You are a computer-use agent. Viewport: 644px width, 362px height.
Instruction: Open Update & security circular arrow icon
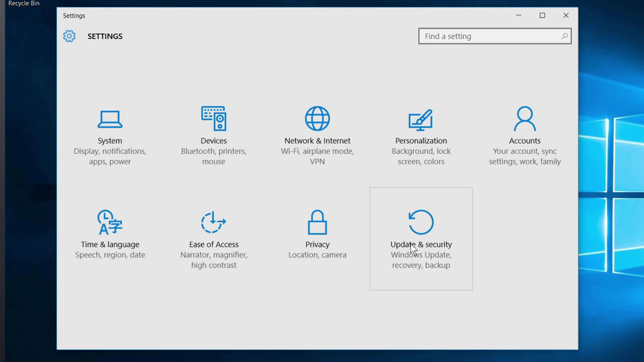pyautogui.click(x=421, y=222)
